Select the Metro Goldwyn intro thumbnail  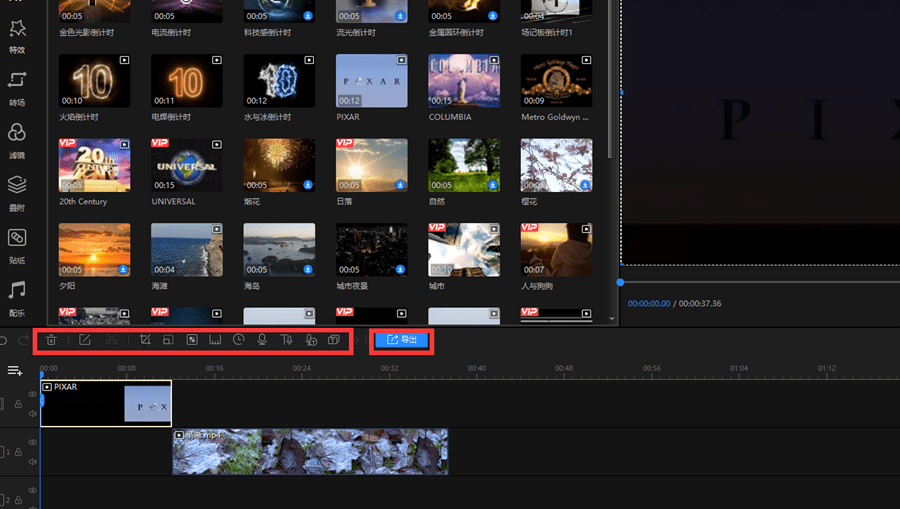(x=556, y=81)
